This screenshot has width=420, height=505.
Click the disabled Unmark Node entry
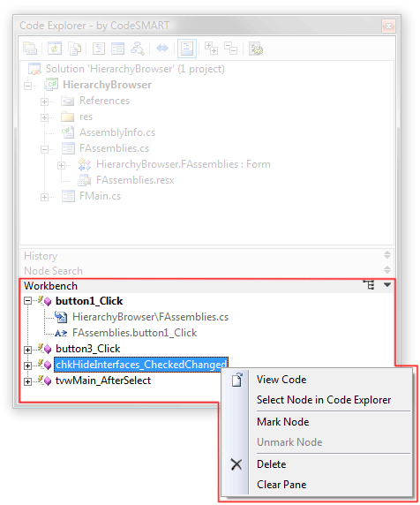pyautogui.click(x=317, y=442)
